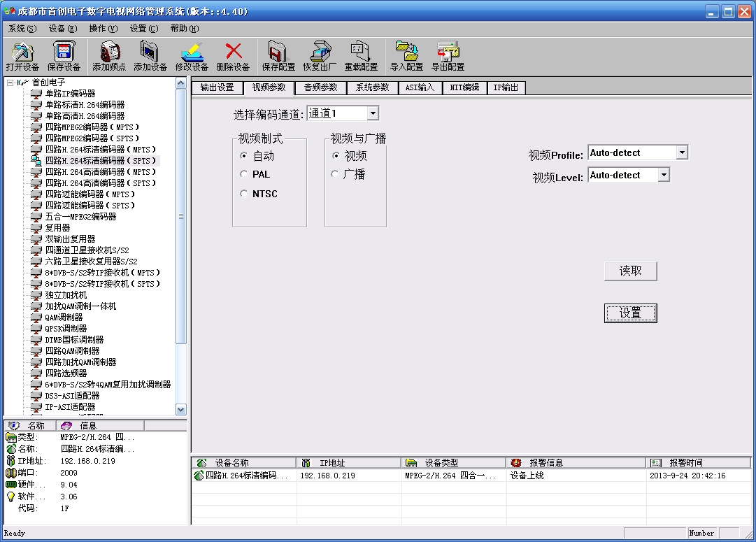Select the NTSC video standard radio
Image resolution: width=756 pixels, height=542 pixels.
click(243, 193)
